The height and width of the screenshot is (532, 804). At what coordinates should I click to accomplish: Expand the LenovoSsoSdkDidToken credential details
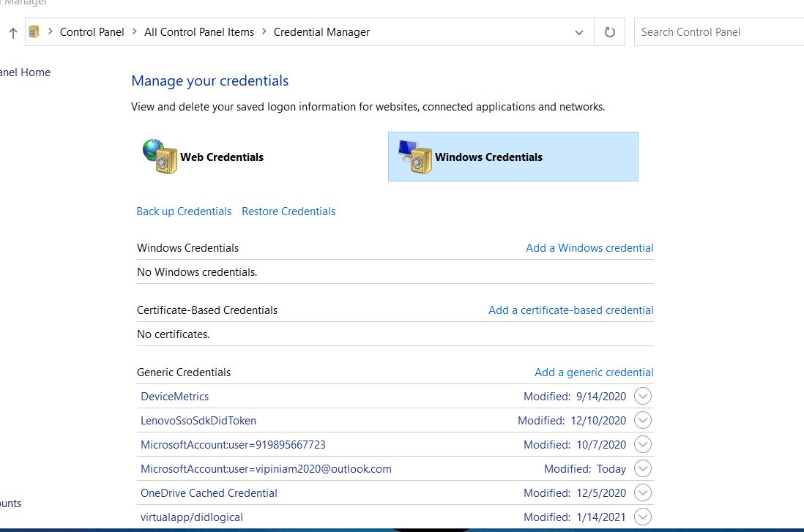pyautogui.click(x=642, y=420)
